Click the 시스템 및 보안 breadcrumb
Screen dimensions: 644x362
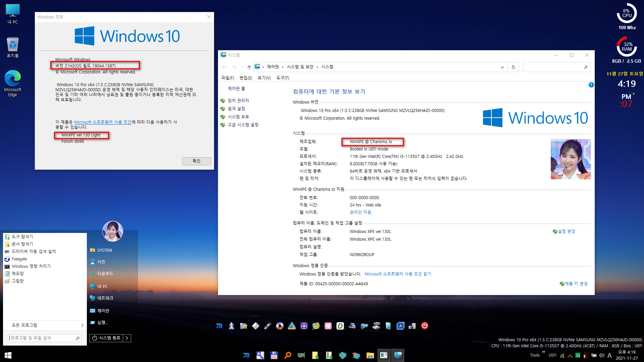(300, 67)
